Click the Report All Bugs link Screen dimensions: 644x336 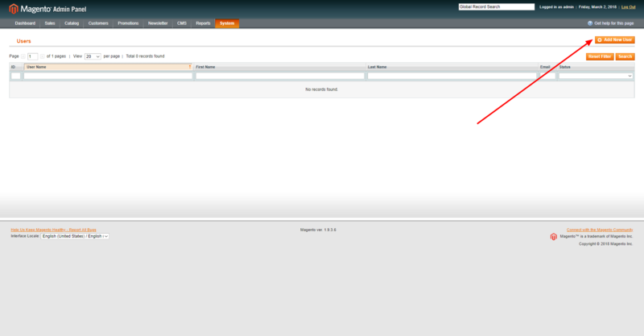(53, 230)
